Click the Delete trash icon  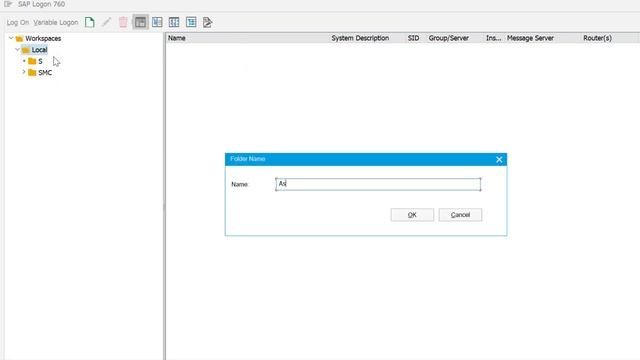pos(123,22)
